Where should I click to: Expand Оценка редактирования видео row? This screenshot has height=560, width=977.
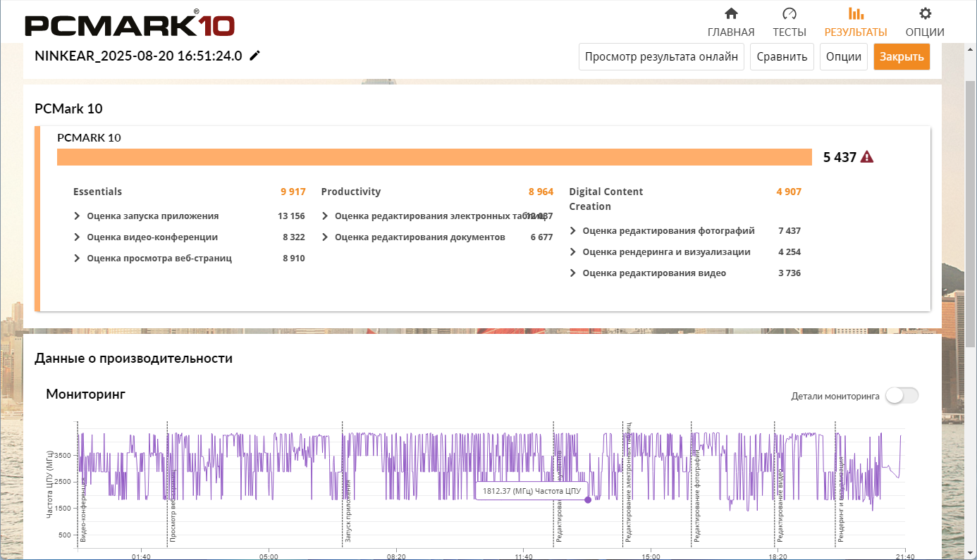click(x=573, y=273)
